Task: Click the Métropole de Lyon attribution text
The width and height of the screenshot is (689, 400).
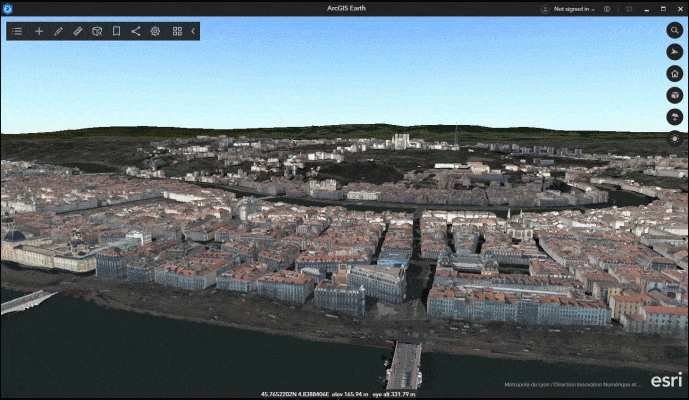Action: pos(572,385)
